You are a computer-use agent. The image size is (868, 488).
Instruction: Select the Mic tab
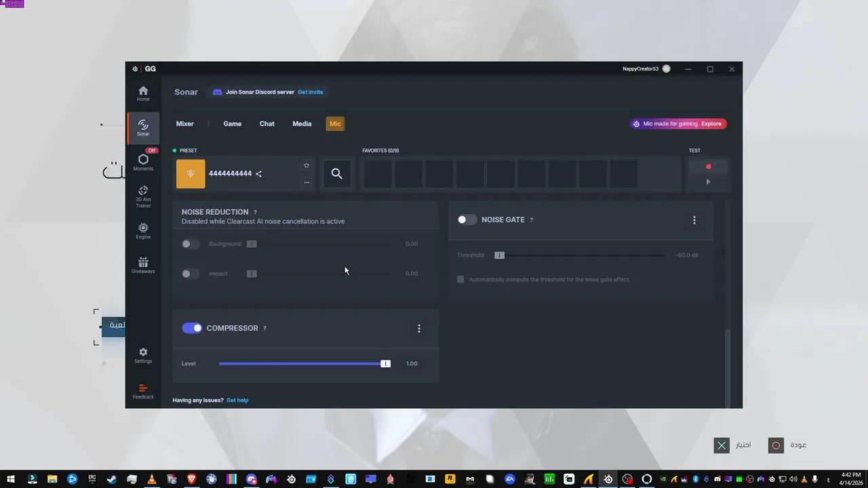[335, 124]
